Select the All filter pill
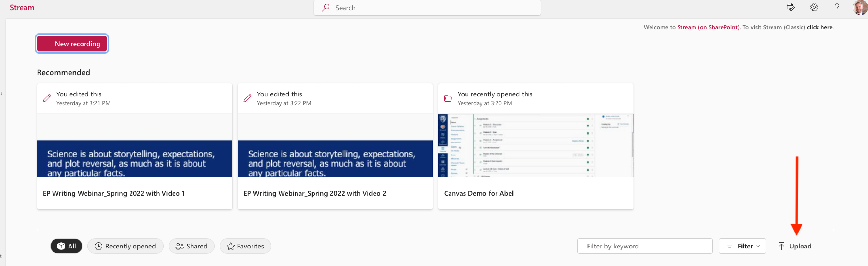The image size is (868, 266). point(66,246)
